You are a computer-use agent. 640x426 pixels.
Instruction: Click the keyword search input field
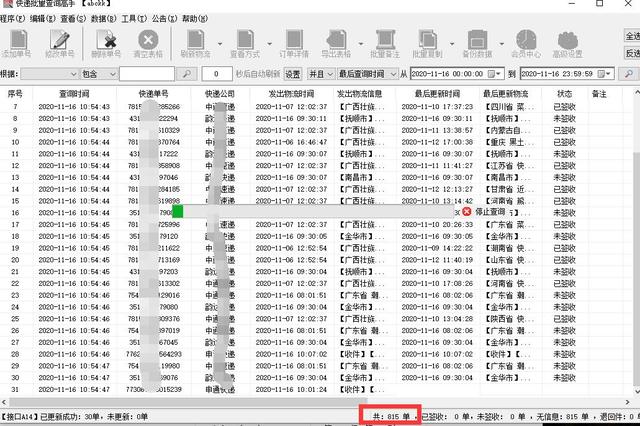pos(147,74)
